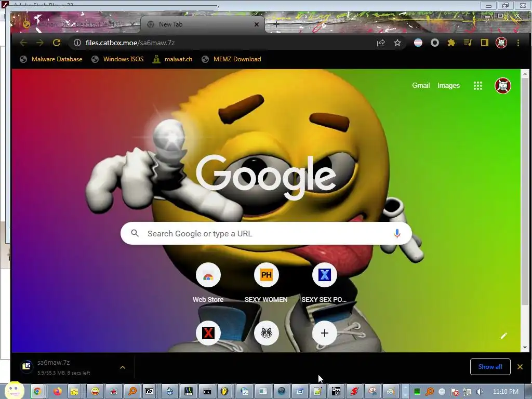Viewport: 532px width, 399px height.
Task: Click the Search Google or type a URL box
Action: [x=266, y=233]
